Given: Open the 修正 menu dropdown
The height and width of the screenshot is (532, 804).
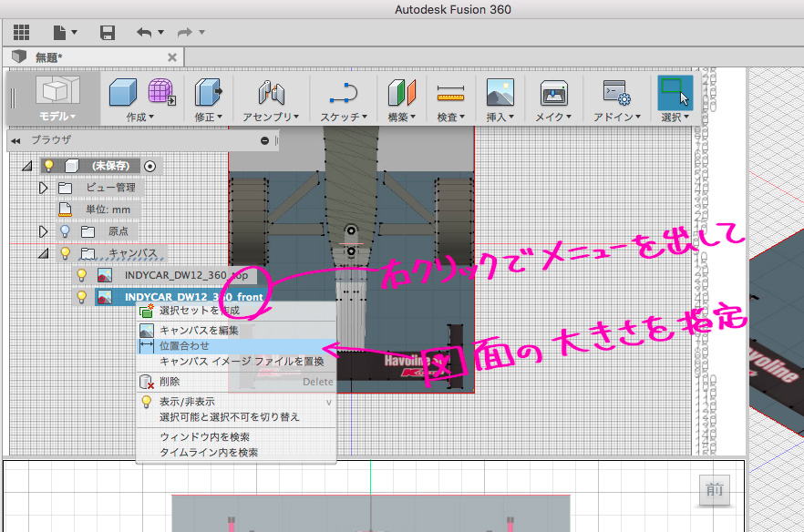Looking at the screenshot, I should tap(208, 118).
